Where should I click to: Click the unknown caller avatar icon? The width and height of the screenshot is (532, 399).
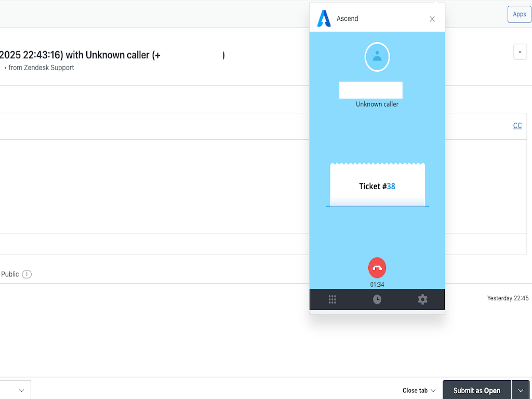coord(377,57)
